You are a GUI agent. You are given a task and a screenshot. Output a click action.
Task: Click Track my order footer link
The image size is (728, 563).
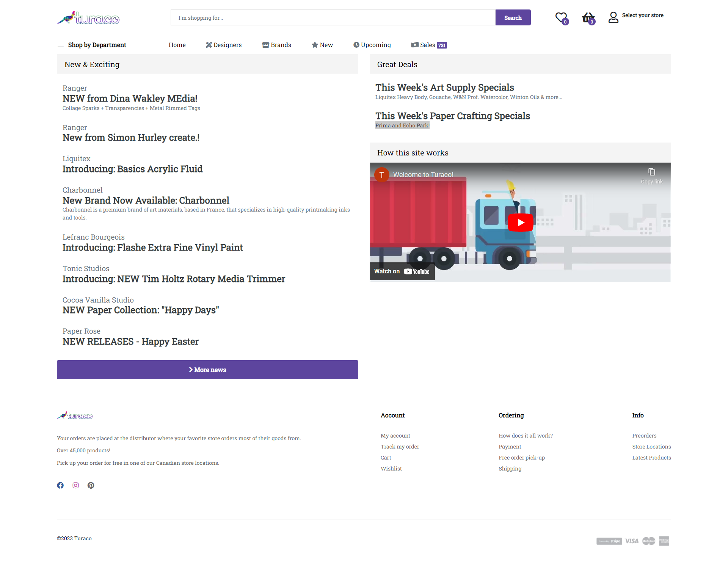point(400,447)
